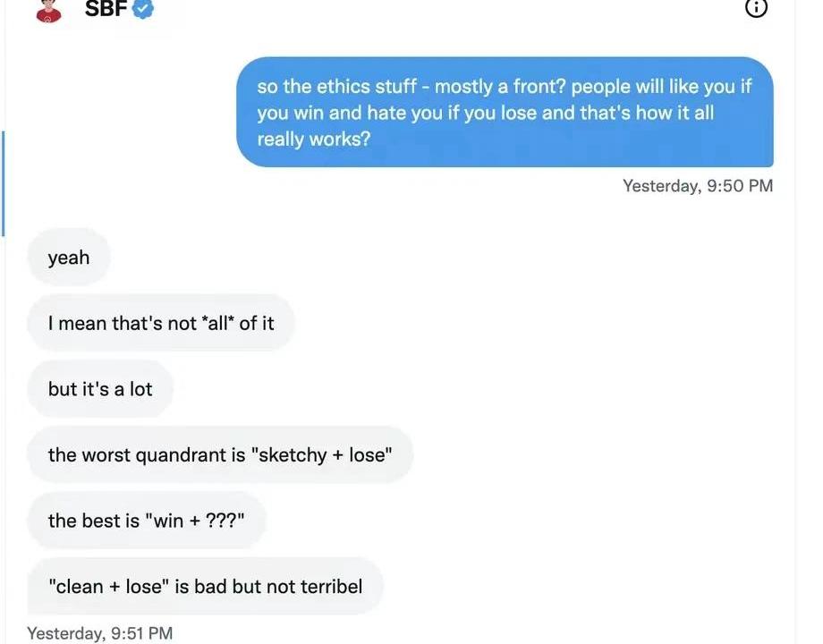Click the "but it's a lot" bubble
823x644 pixels.
coord(100,389)
